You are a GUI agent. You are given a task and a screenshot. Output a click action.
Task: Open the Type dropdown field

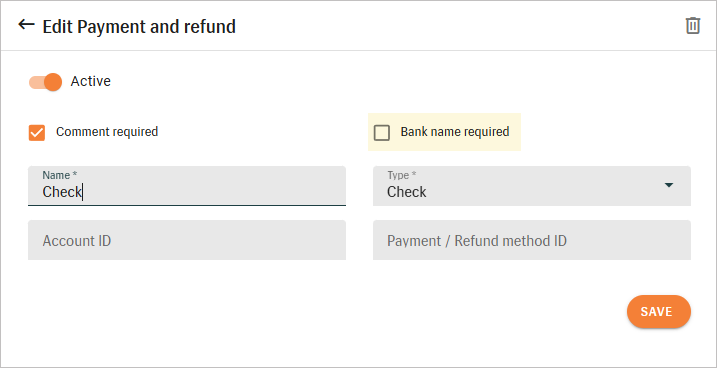coord(532,186)
